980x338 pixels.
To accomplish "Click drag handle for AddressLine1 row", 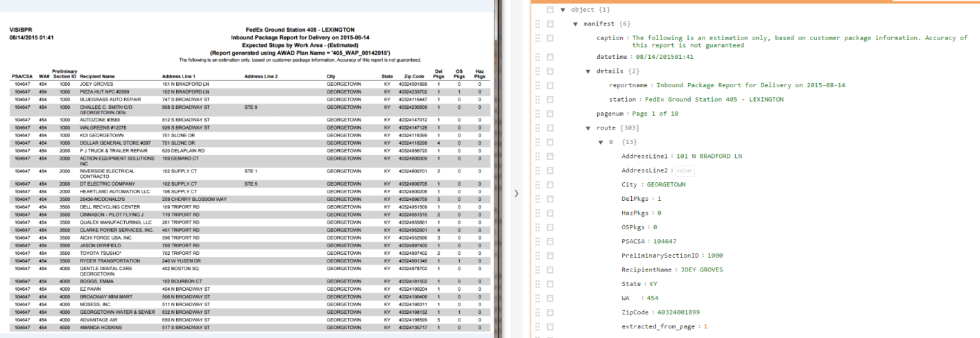I will (538, 156).
